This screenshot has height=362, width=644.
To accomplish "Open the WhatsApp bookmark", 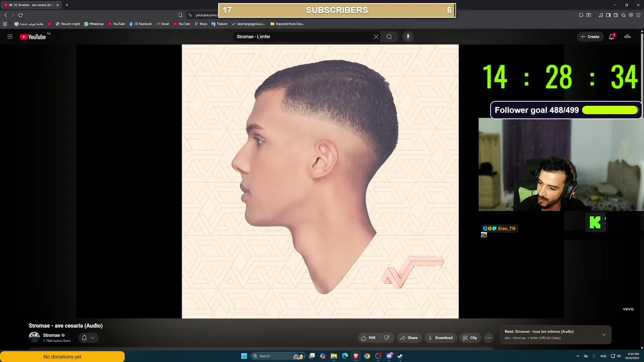I will click(x=94, y=24).
